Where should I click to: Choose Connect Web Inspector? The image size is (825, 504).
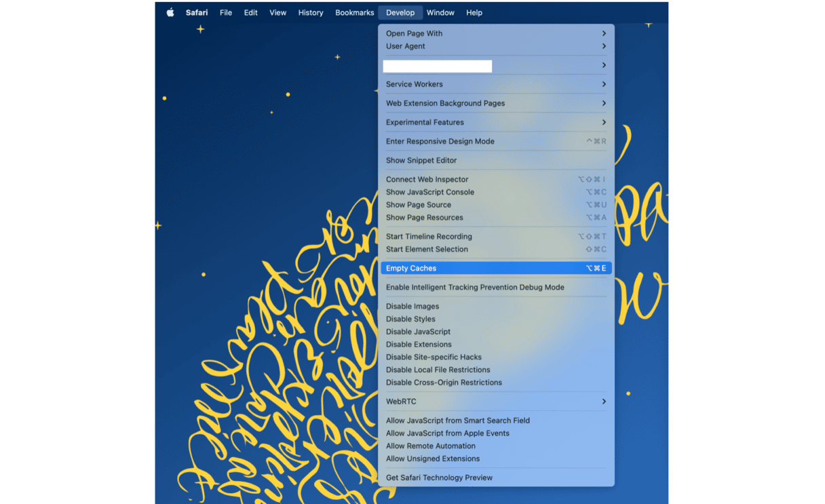pos(496,179)
